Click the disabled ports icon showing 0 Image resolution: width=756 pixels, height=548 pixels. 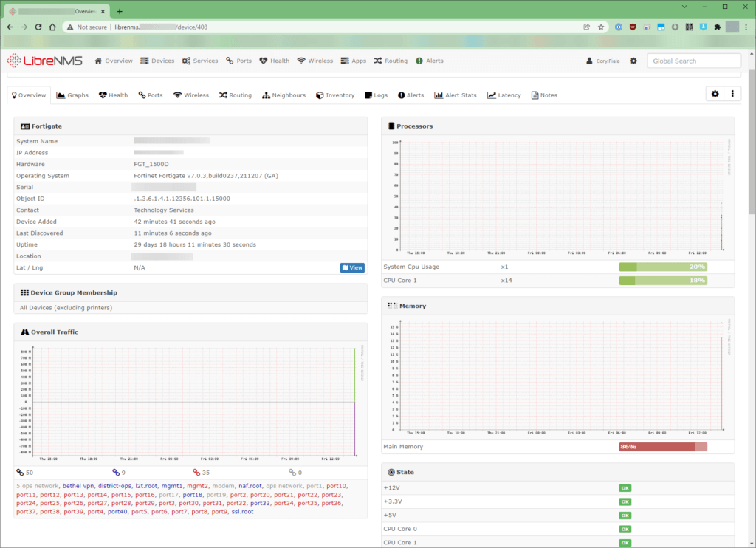(292, 473)
